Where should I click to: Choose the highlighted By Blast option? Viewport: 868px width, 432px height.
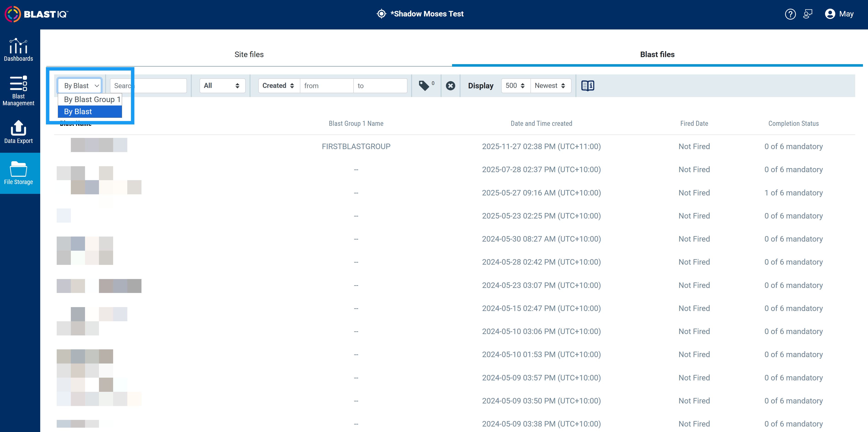[x=90, y=111]
